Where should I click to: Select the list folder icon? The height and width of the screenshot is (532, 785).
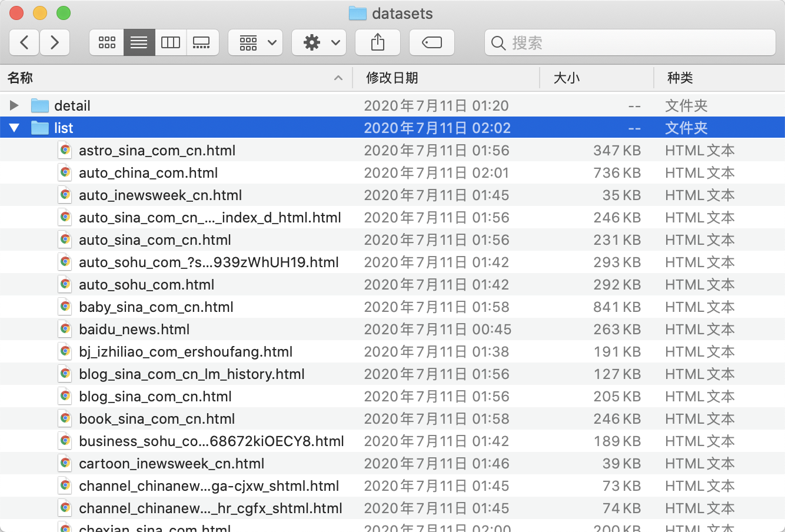pyautogui.click(x=40, y=128)
